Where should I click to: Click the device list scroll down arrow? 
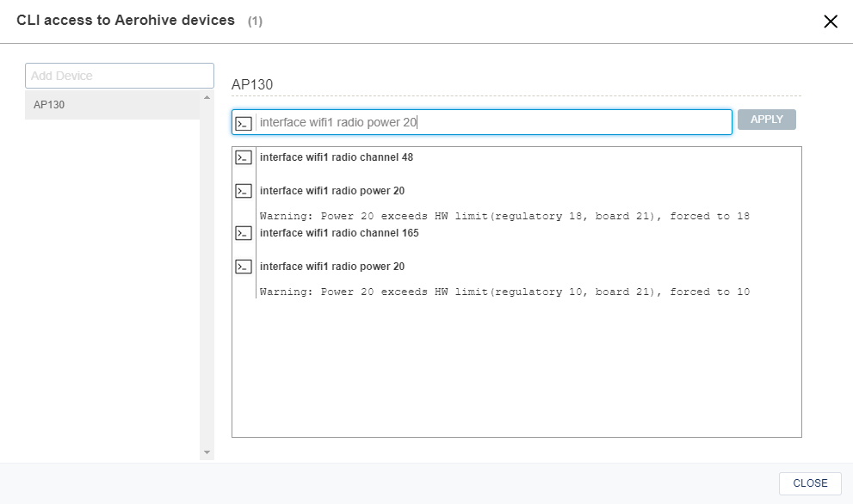(207, 452)
